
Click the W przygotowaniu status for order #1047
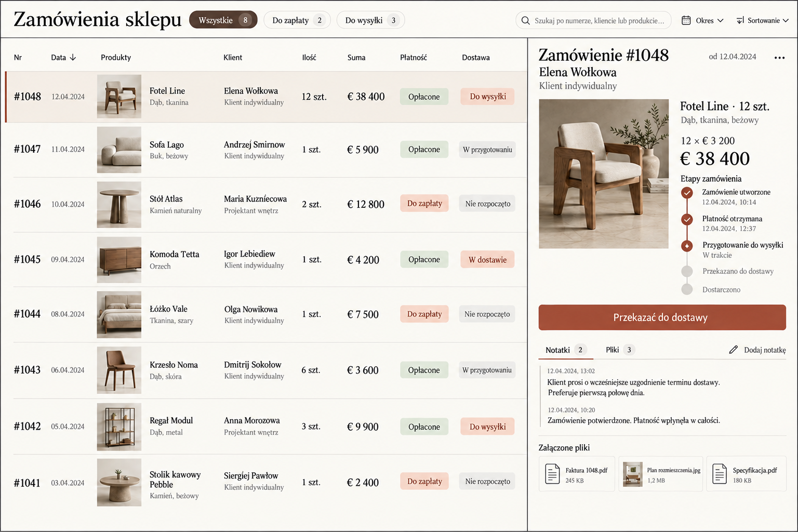(x=487, y=150)
